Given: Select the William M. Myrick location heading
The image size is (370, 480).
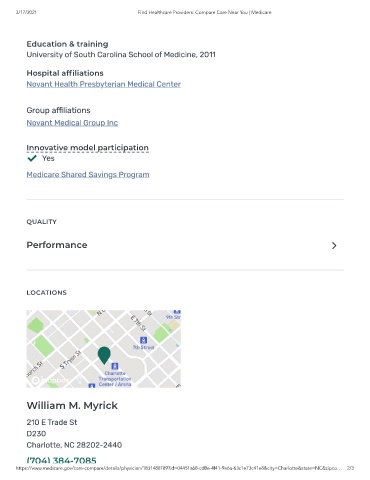Looking at the screenshot, I should pyautogui.click(x=72, y=406).
